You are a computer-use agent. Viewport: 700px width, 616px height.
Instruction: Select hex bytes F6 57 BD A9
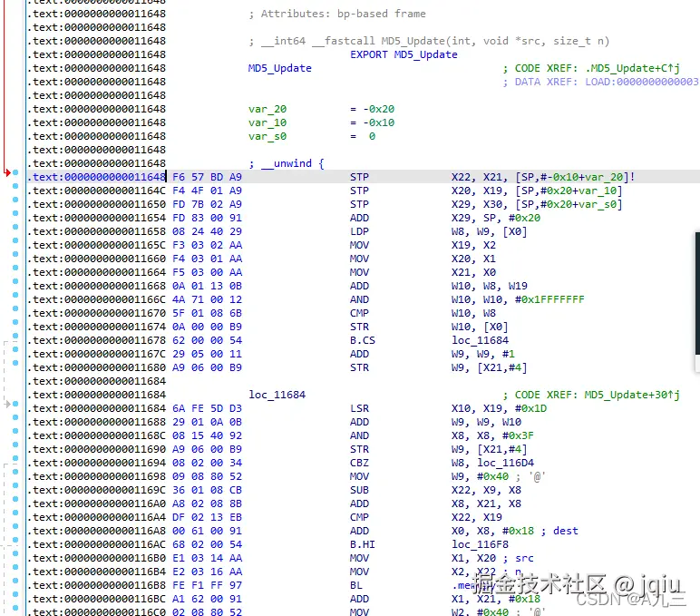207,177
